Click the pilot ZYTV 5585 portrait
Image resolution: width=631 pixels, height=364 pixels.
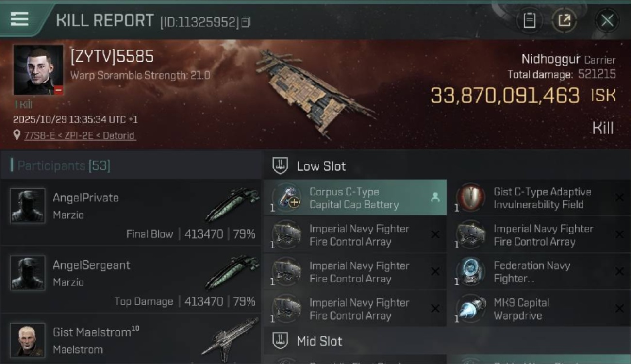tap(38, 70)
